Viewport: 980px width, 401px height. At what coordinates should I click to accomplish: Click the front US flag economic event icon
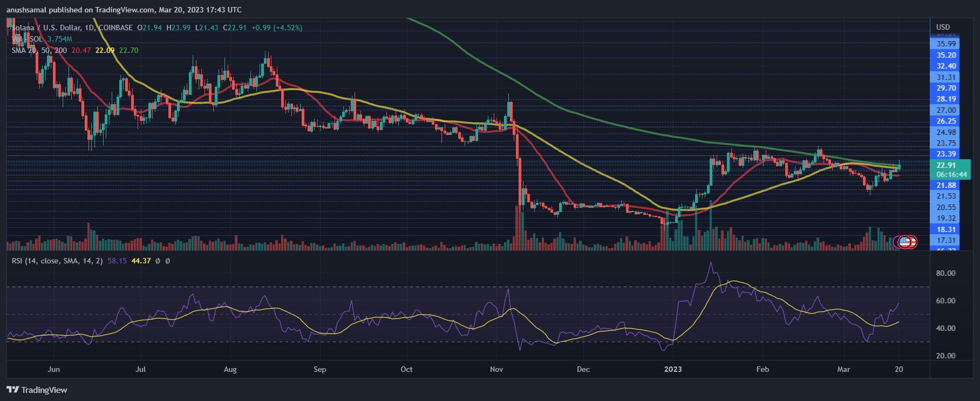[904, 242]
